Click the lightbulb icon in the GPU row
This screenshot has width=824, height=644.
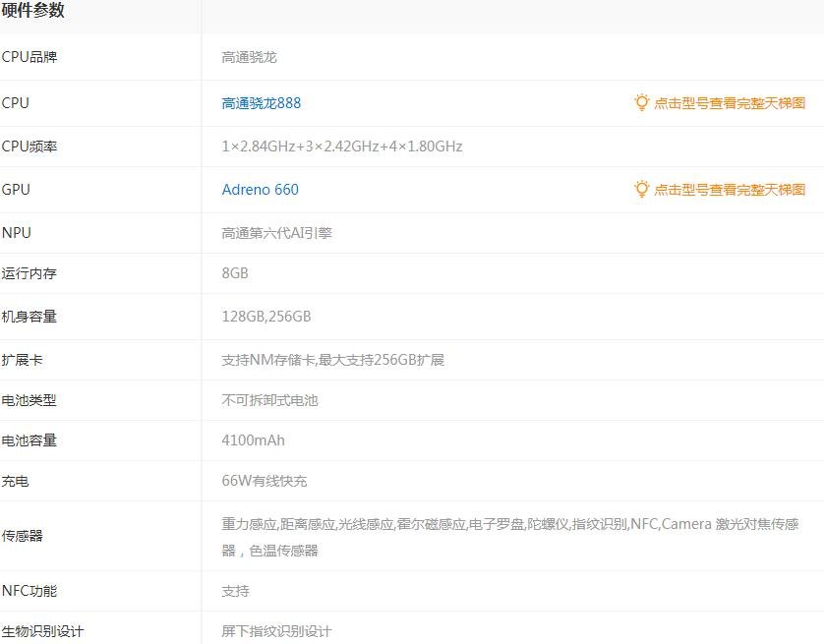tap(642, 189)
